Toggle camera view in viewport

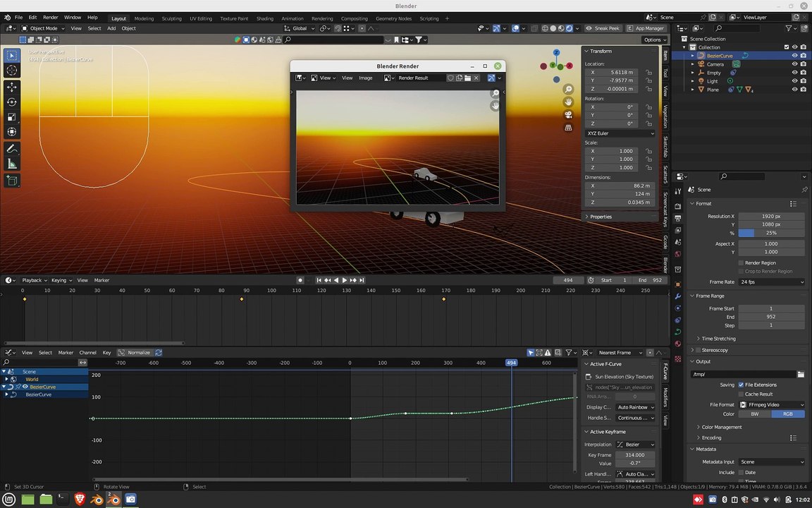pos(568,114)
